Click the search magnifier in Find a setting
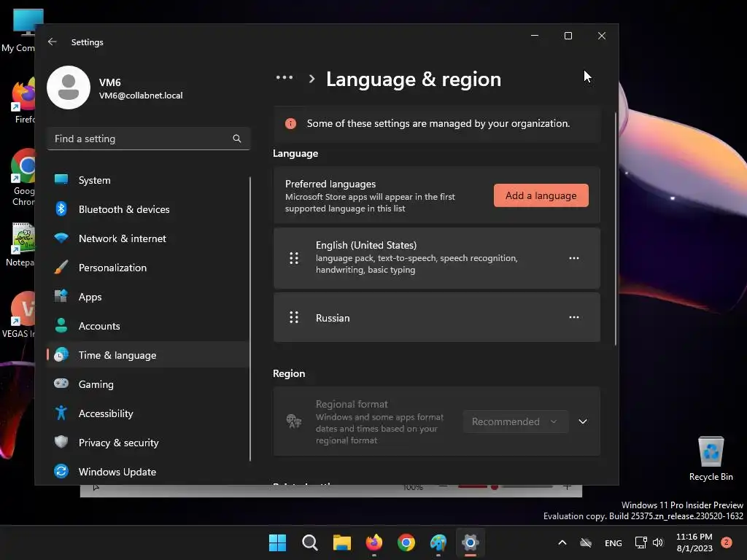 pyautogui.click(x=237, y=139)
